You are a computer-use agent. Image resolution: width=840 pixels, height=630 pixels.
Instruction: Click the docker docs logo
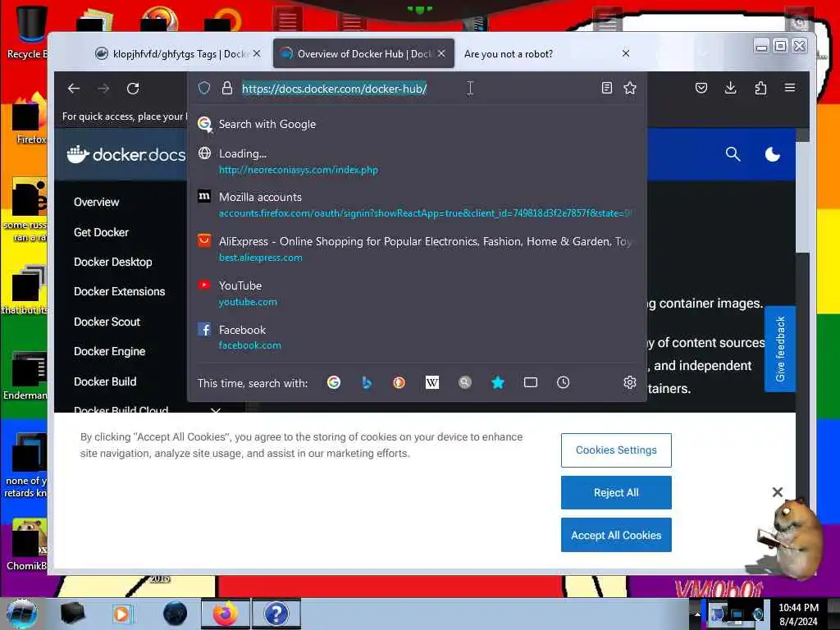pyautogui.click(x=126, y=155)
